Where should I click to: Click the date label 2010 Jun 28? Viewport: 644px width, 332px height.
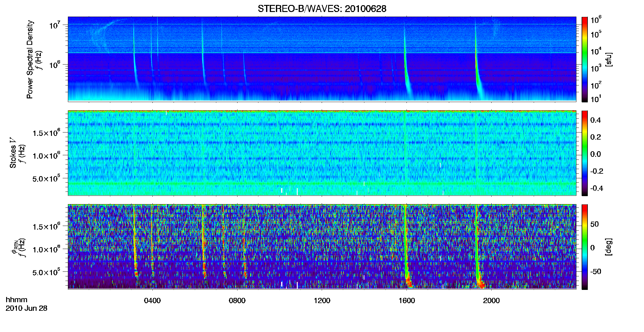pos(26,308)
